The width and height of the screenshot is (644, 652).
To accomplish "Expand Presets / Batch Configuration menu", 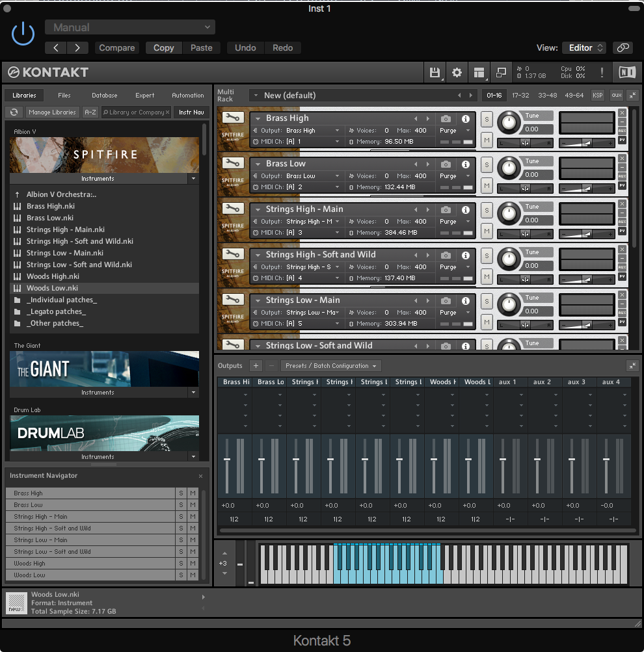I will coord(330,366).
